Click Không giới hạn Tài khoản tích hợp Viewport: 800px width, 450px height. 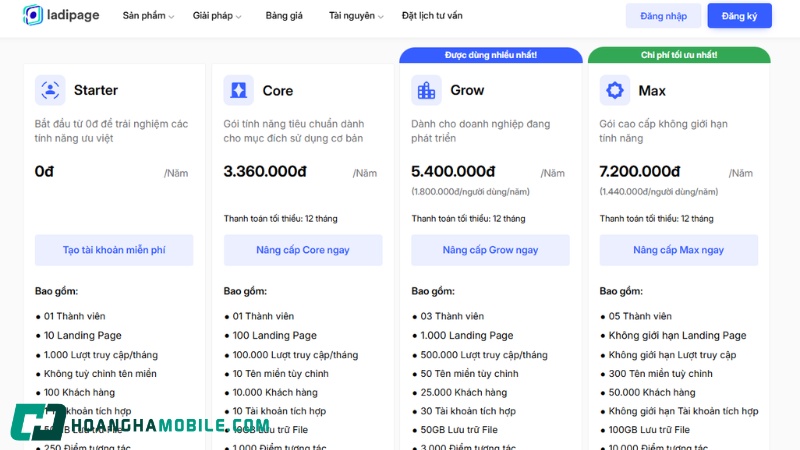pos(683,411)
